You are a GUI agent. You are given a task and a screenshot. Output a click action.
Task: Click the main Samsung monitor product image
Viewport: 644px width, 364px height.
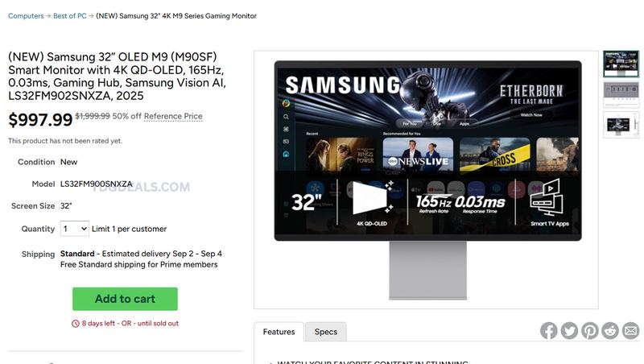(427, 180)
